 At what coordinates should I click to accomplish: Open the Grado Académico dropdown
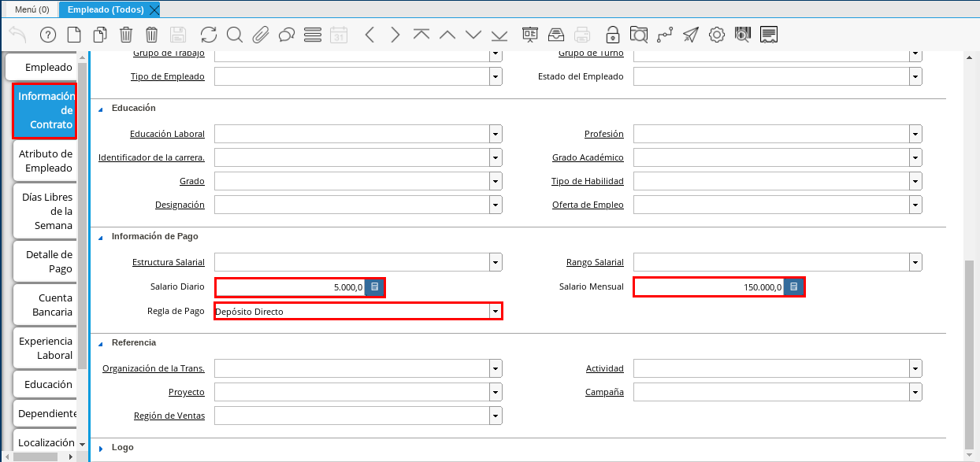[915, 157]
